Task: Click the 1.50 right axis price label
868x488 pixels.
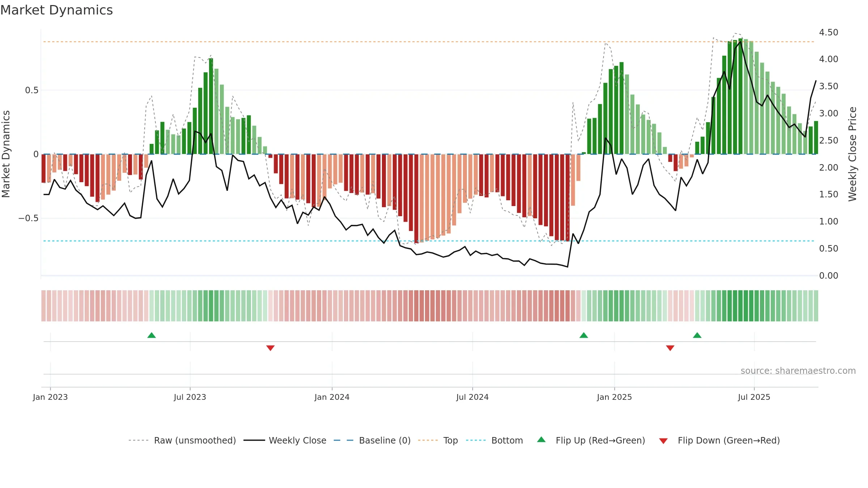Action: [829, 194]
